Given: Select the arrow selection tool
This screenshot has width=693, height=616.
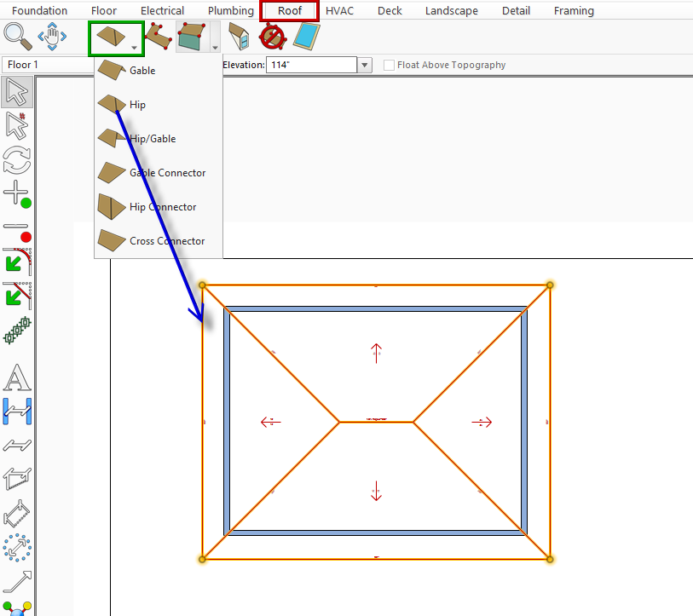Looking at the screenshot, I should click(17, 92).
